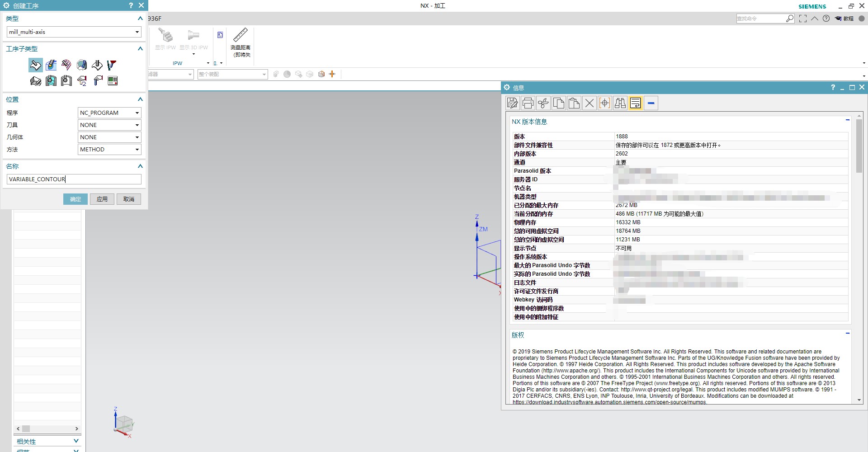This screenshot has height=452, width=868.
Task: Select the generic motion subtype icon with number 2
Action: [82, 81]
